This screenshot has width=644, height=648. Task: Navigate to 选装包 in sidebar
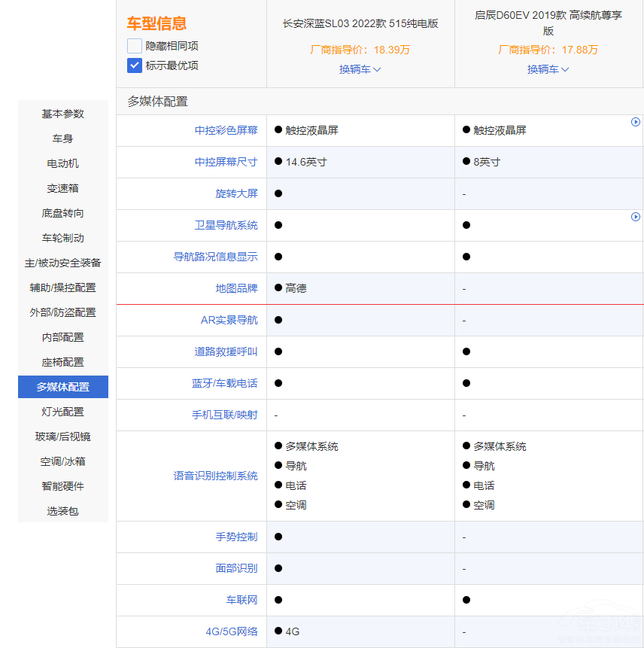(63, 511)
